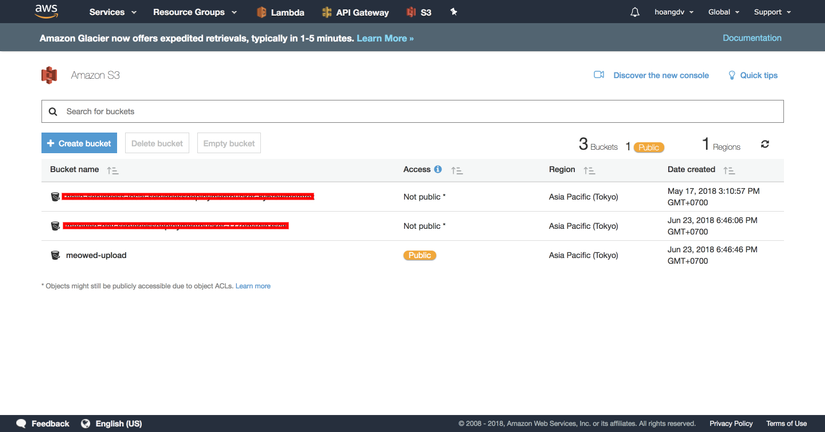Screen dimensions: 825x432
Task: Open the Documentation link
Action: [x=752, y=38]
